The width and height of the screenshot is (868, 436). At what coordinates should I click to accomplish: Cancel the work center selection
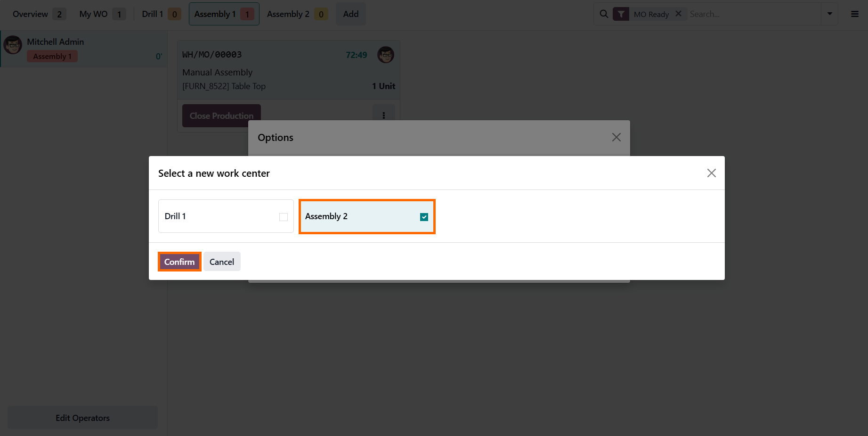pos(222,262)
